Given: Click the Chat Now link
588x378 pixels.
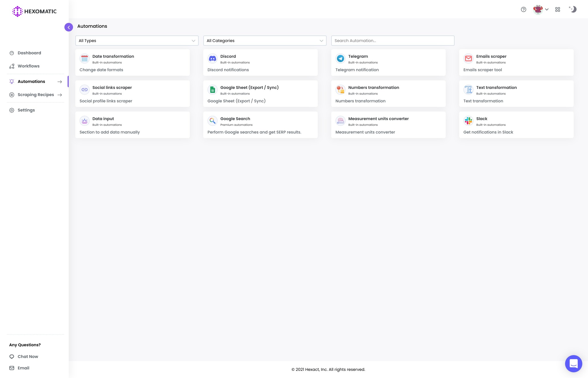Looking at the screenshot, I should coord(28,357).
